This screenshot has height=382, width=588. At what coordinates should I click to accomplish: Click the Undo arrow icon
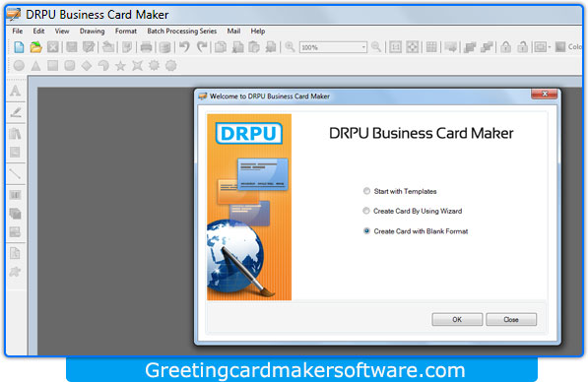click(184, 47)
